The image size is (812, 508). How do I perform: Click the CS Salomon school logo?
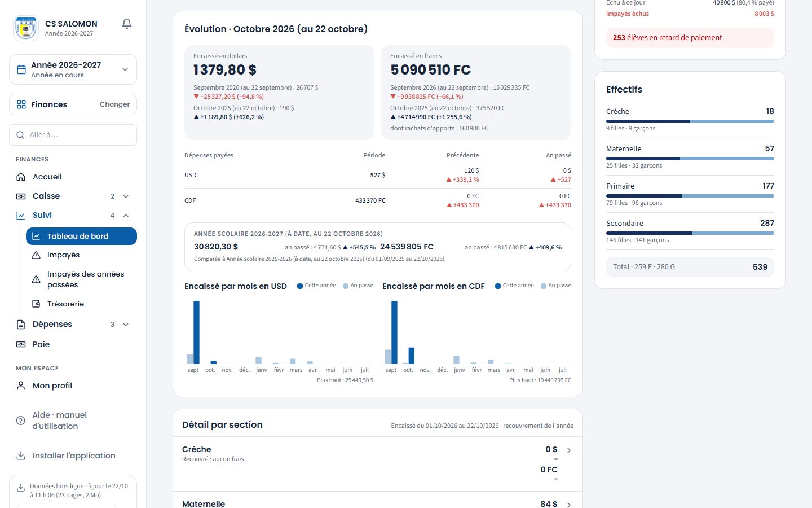[x=26, y=28]
